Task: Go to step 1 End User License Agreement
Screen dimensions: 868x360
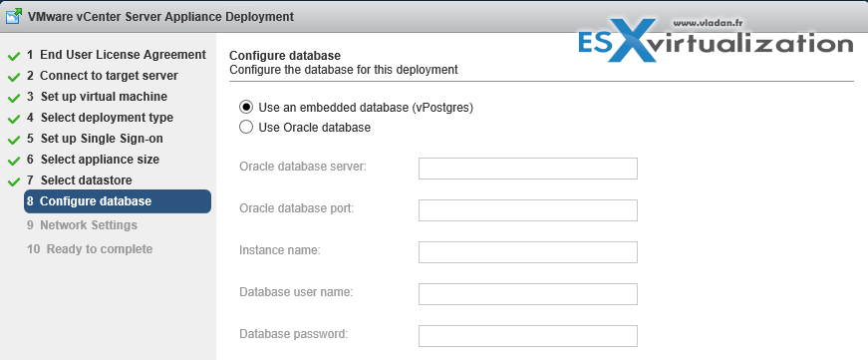Action: pyautogui.click(x=117, y=55)
